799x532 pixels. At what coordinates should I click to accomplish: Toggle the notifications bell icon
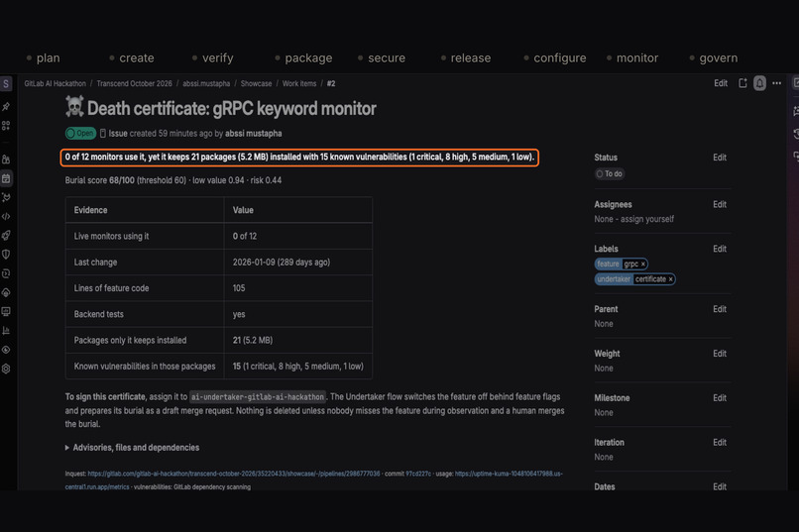click(x=759, y=83)
